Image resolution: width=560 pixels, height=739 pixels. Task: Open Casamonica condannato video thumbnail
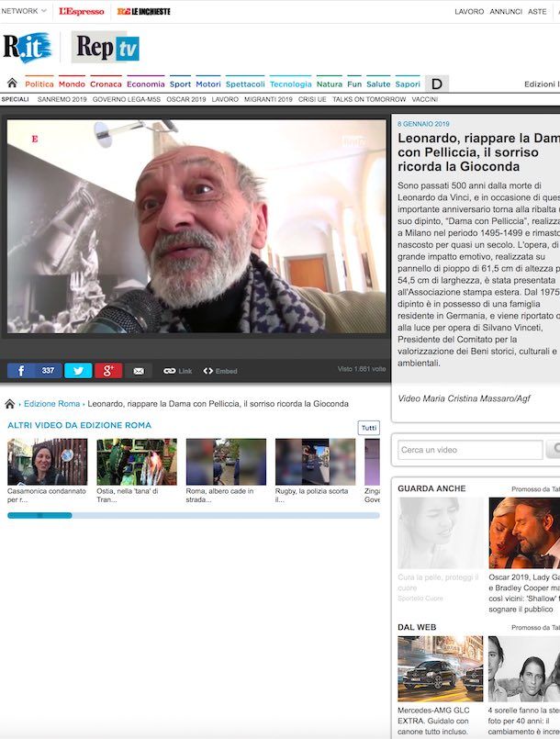47,462
